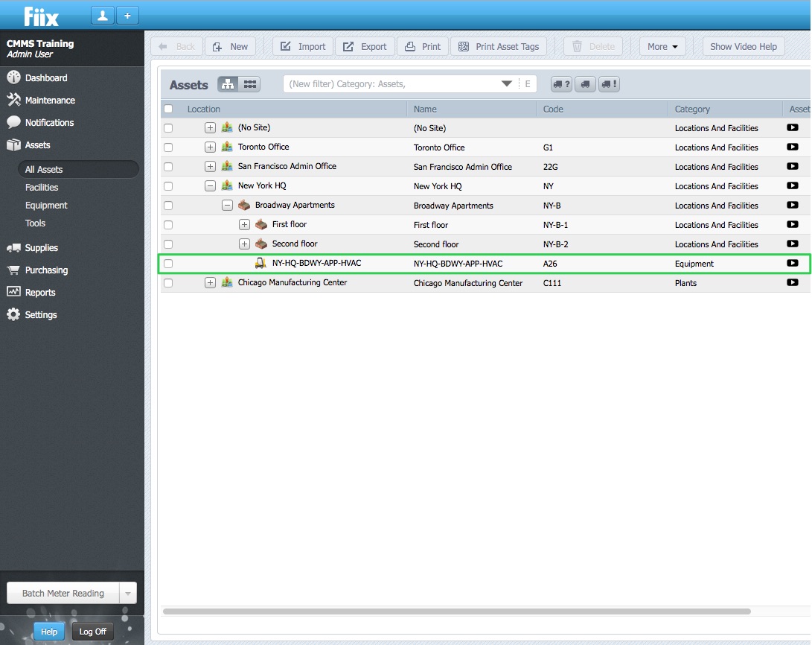Click the Print Asset Tags button
This screenshot has height=645, width=812.
click(499, 47)
